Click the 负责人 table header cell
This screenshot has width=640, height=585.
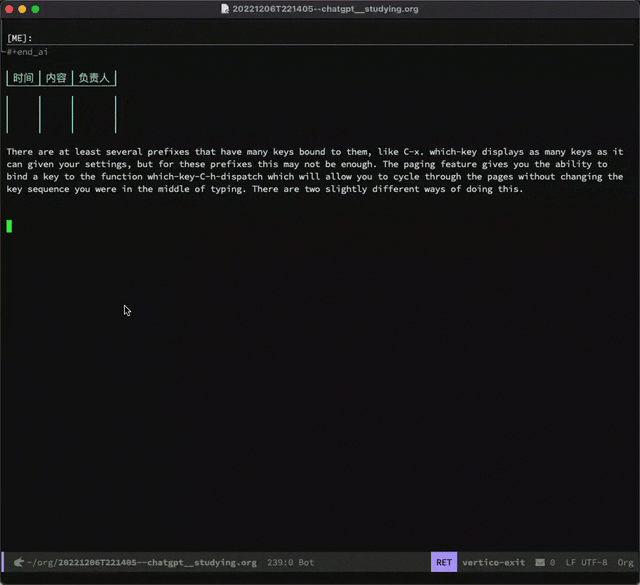(x=94, y=78)
